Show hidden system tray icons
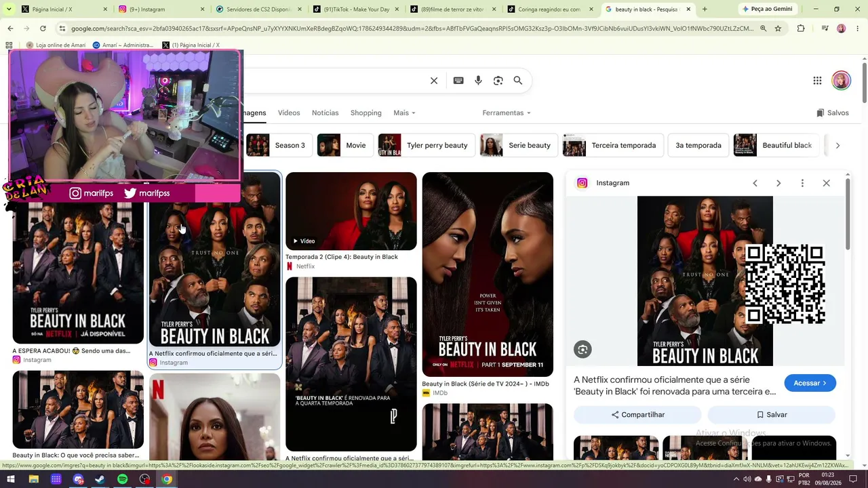This screenshot has width=868, height=488. click(736, 479)
